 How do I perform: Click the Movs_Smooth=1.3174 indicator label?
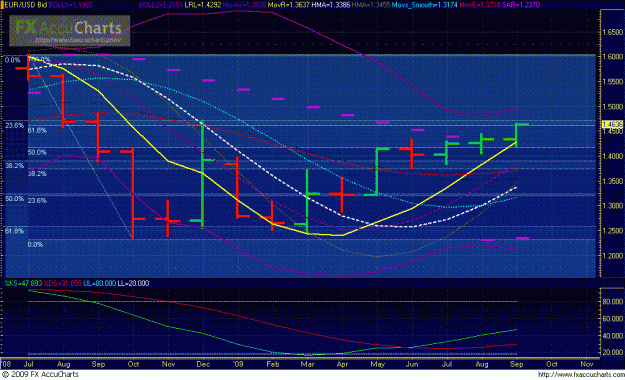coord(425,5)
